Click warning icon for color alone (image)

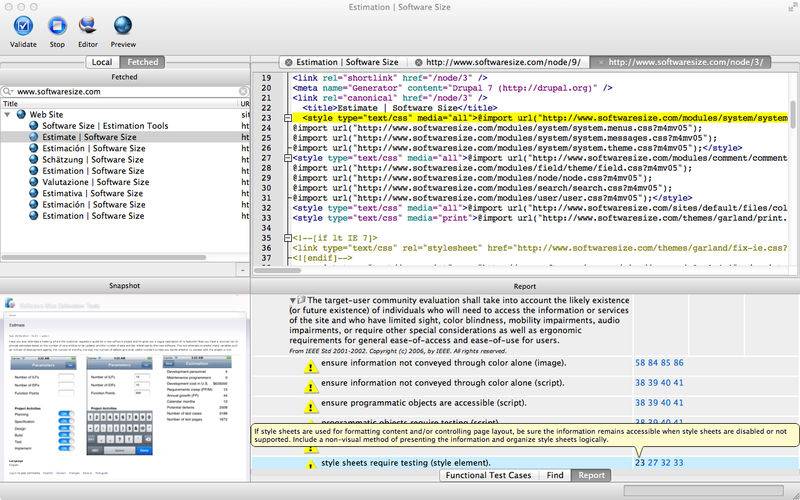tap(311, 367)
